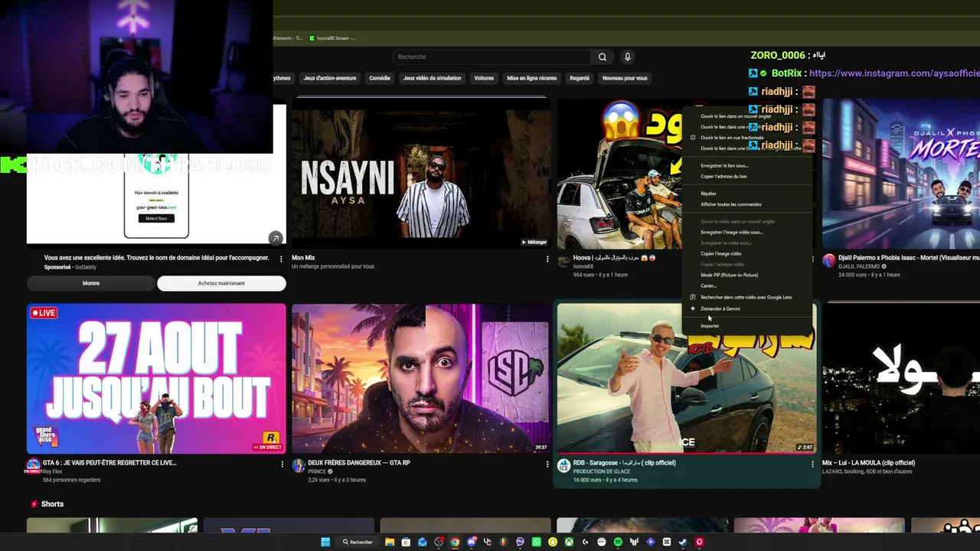Enable 'Mode PIP (Picture-in-Picture)'

coord(730,275)
